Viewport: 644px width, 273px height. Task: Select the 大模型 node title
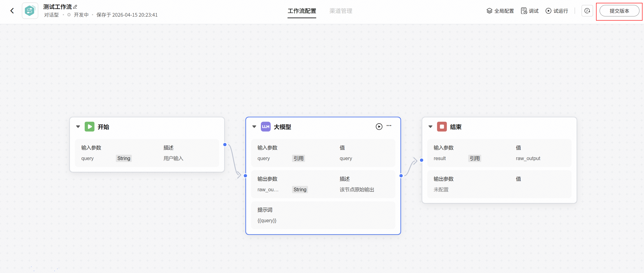[x=282, y=127]
